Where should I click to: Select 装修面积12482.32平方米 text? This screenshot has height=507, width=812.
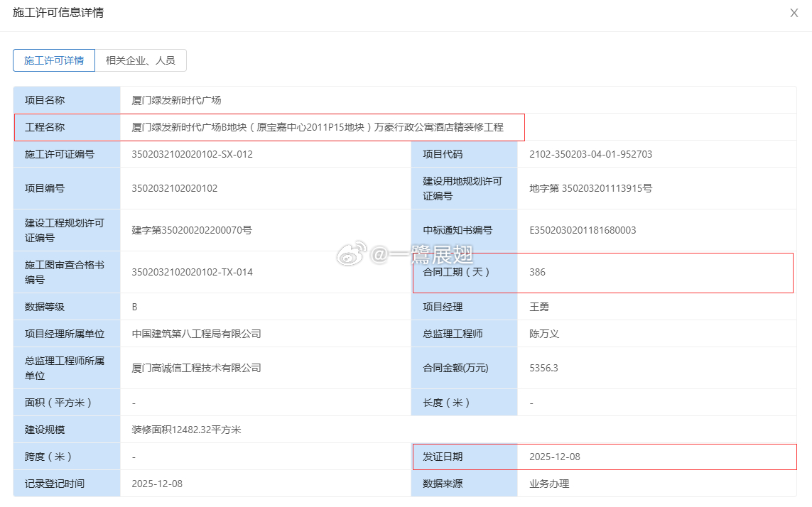pos(186,430)
